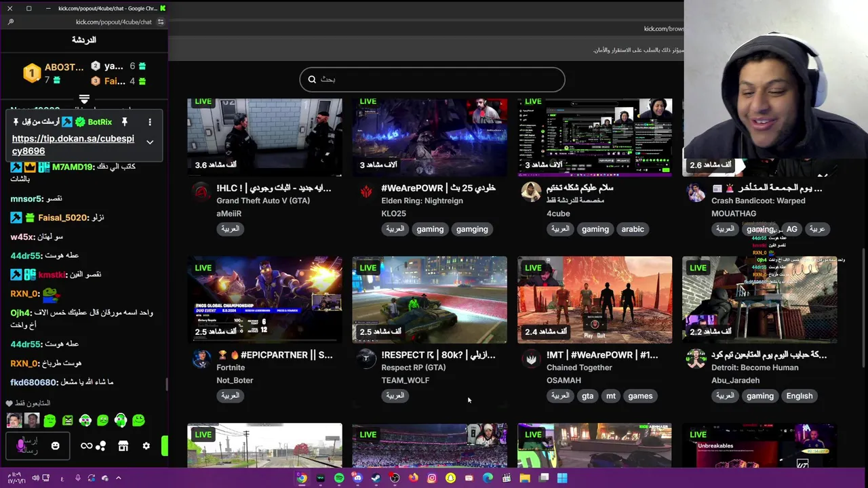Select the 'mt' tag under OSAMAH
The width and height of the screenshot is (868, 488).
(611, 396)
